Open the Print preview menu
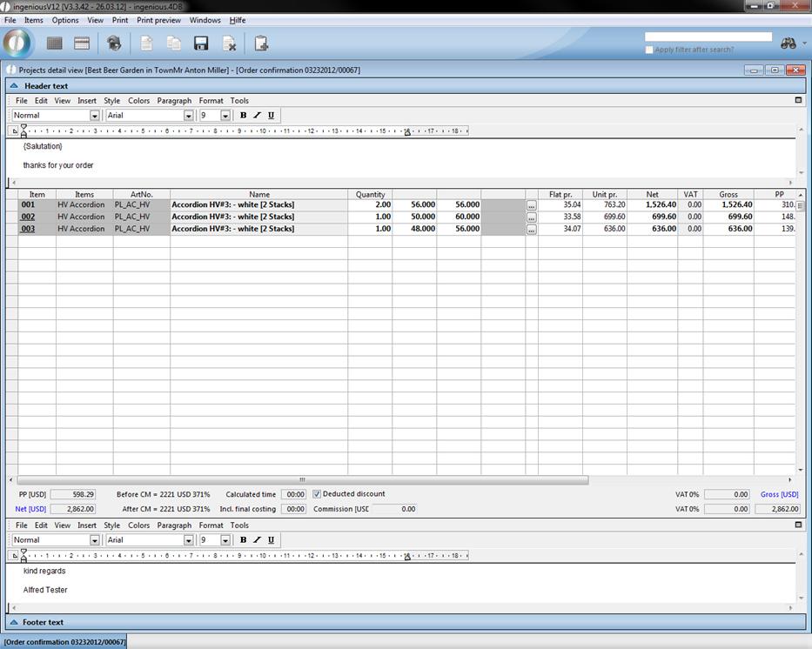 pyautogui.click(x=158, y=20)
